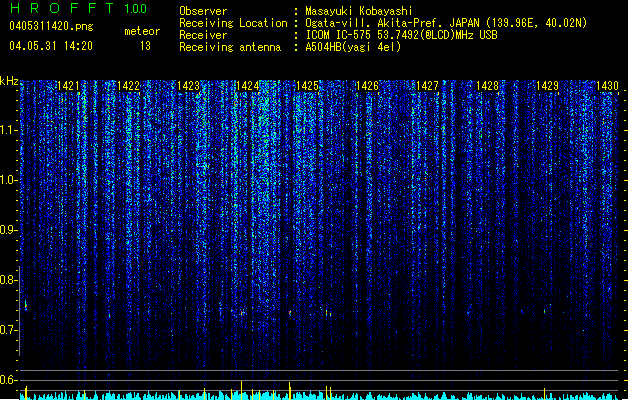Click the 0.7 kHz axis label

coord(8,330)
